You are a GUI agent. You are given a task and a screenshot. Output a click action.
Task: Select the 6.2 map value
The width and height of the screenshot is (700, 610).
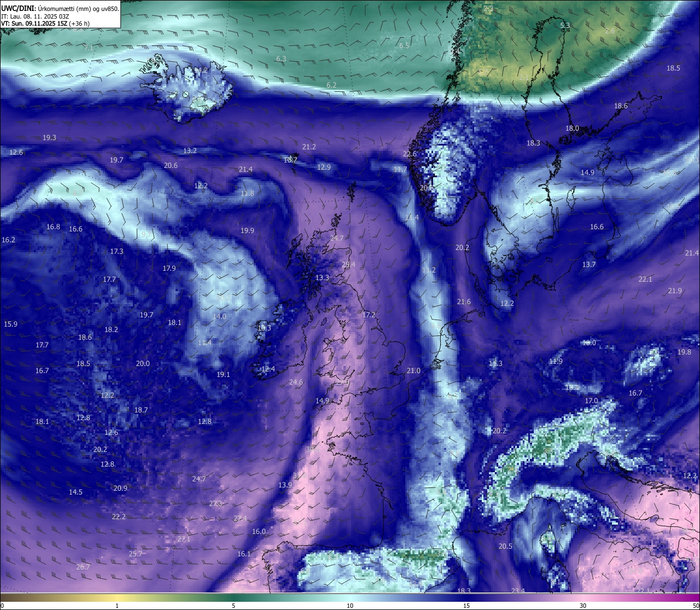pos(331,85)
